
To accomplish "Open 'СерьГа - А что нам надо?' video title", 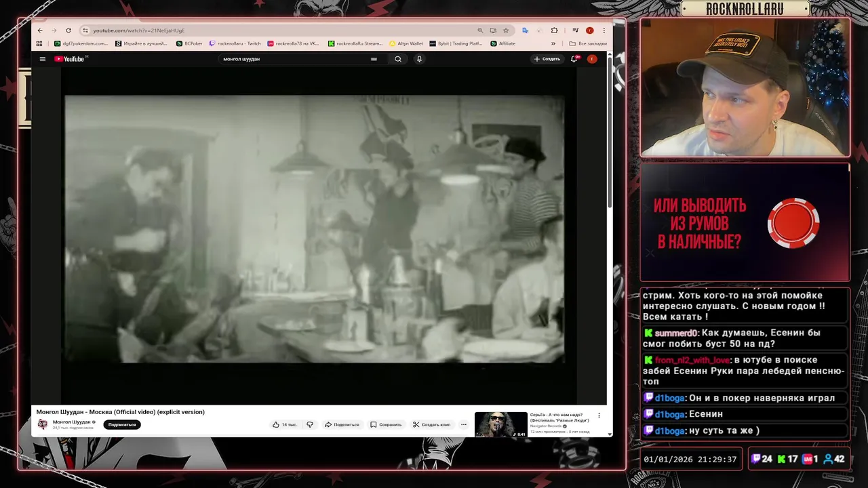I will (x=559, y=418).
